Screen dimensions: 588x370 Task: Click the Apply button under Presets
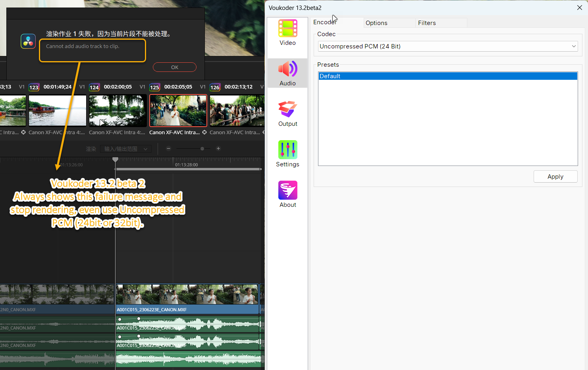tap(555, 177)
